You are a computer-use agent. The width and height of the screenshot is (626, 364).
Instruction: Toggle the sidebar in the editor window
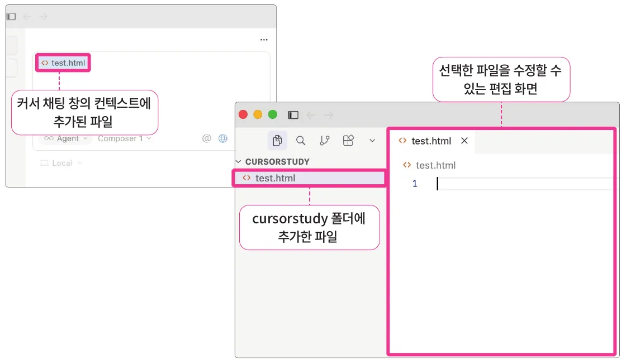point(293,115)
